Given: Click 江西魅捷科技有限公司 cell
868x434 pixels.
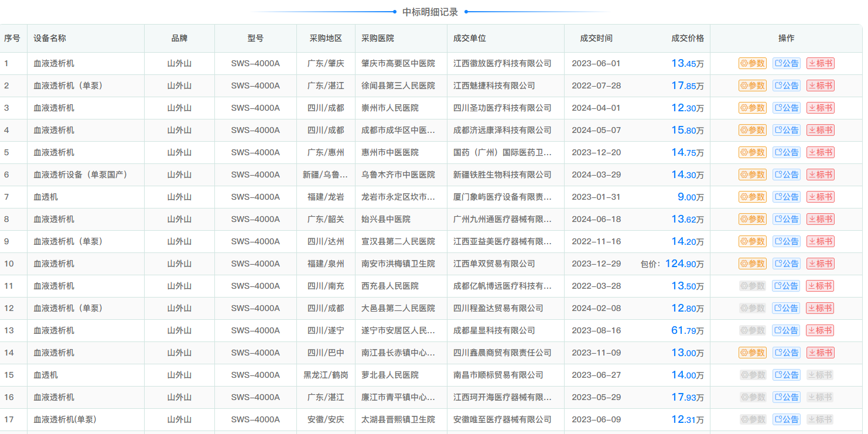Looking at the screenshot, I should [x=494, y=86].
